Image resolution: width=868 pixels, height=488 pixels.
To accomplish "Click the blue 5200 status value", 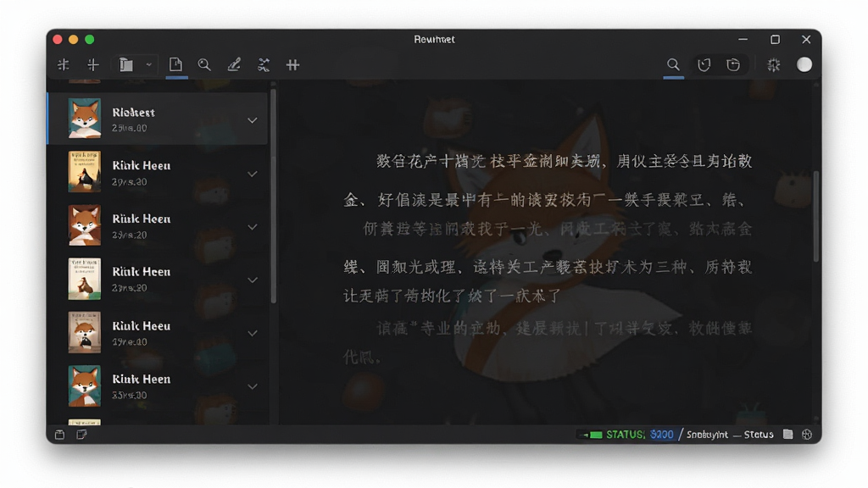I will 661,435.
